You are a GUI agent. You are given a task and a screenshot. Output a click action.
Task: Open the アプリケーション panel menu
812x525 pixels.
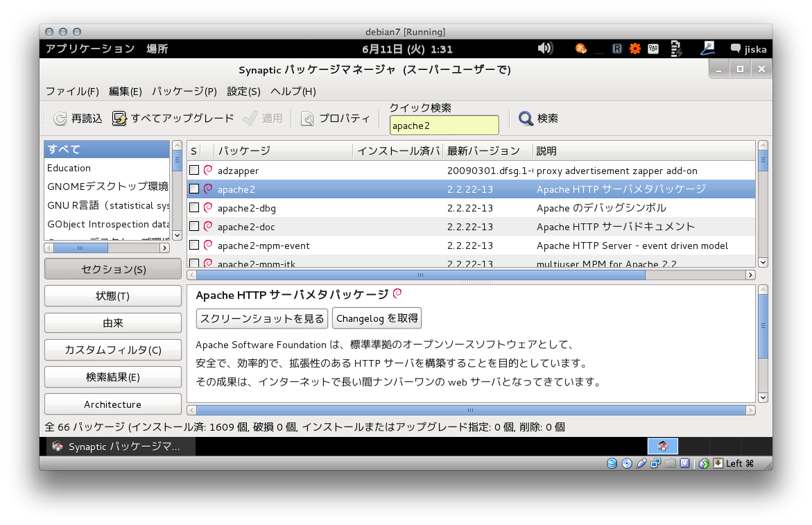[90, 49]
